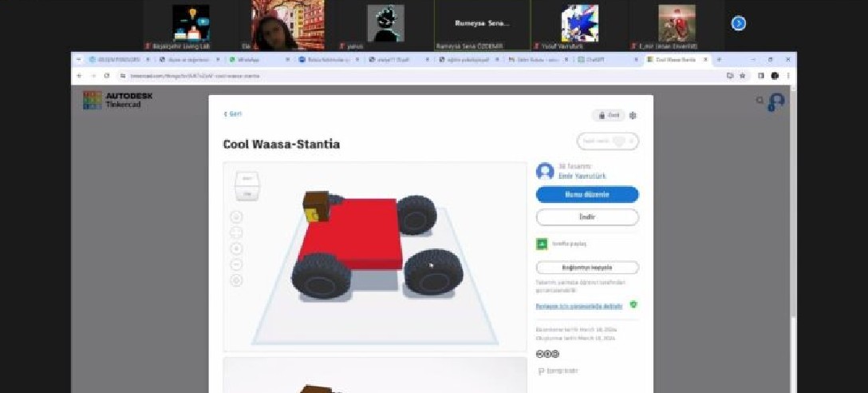The image size is (868, 393).
Task: Click the screen cast icon in address bar
Action: [730, 75]
